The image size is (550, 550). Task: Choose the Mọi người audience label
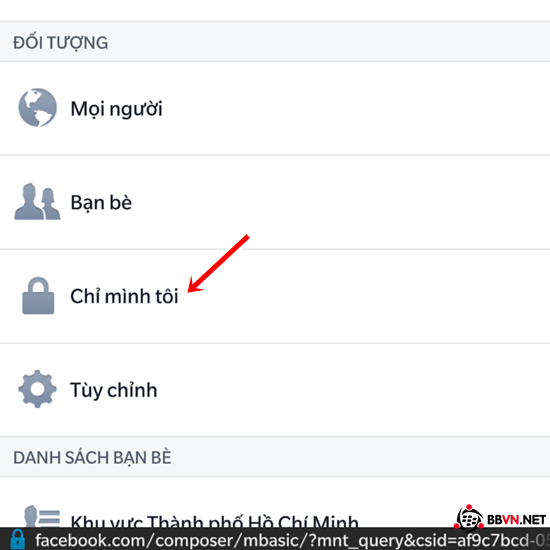(116, 109)
